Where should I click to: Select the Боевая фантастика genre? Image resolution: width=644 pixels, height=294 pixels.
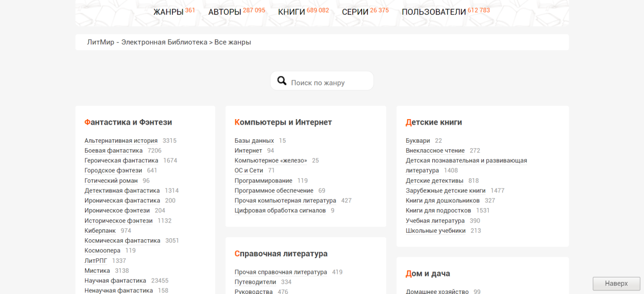click(114, 151)
